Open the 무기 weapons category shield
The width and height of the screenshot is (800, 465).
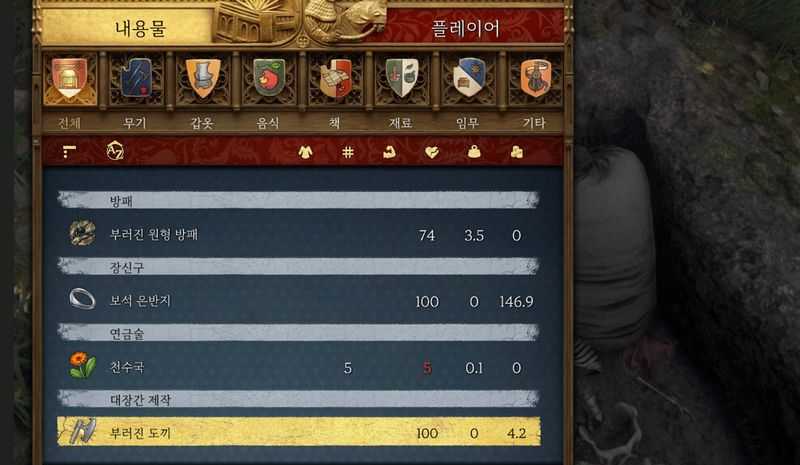coord(136,78)
